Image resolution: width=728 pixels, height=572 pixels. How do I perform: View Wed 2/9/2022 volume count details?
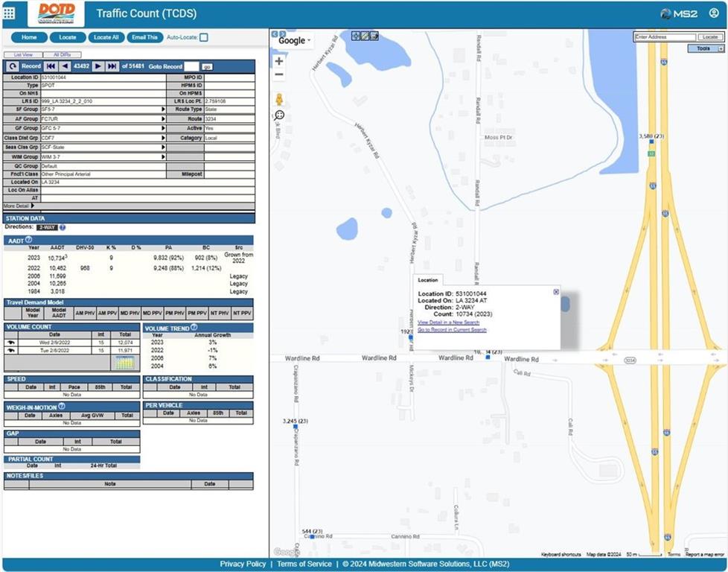pos(11,343)
